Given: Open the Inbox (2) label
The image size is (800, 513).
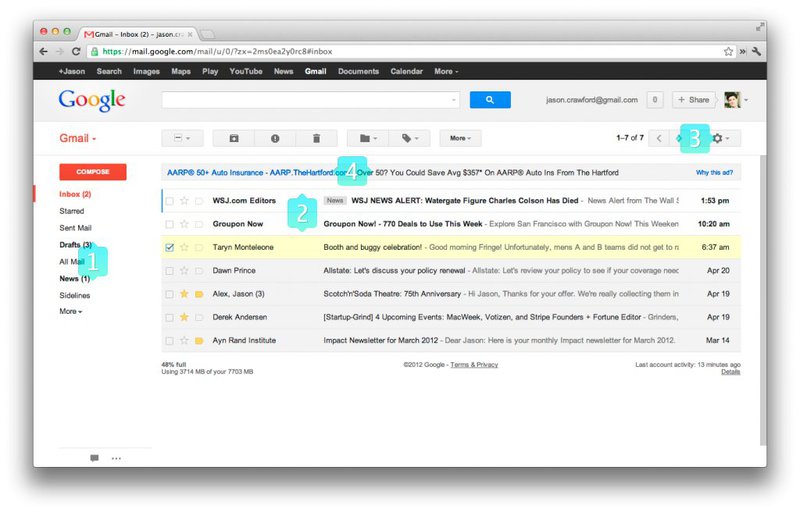Looking at the screenshot, I should pos(75,194).
